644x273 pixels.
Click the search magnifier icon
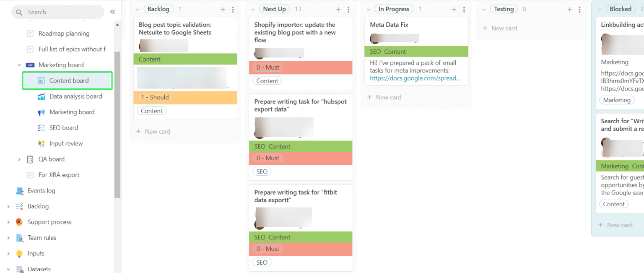18,12
